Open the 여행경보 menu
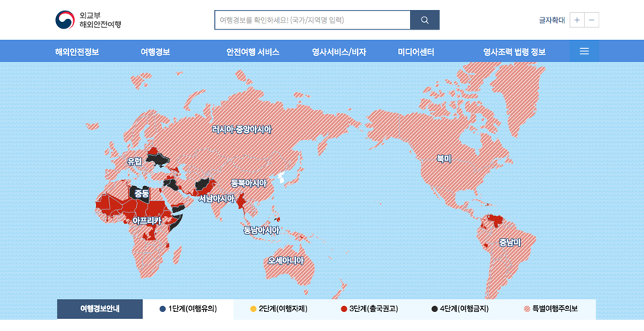This screenshot has height=331, width=644. point(155,52)
